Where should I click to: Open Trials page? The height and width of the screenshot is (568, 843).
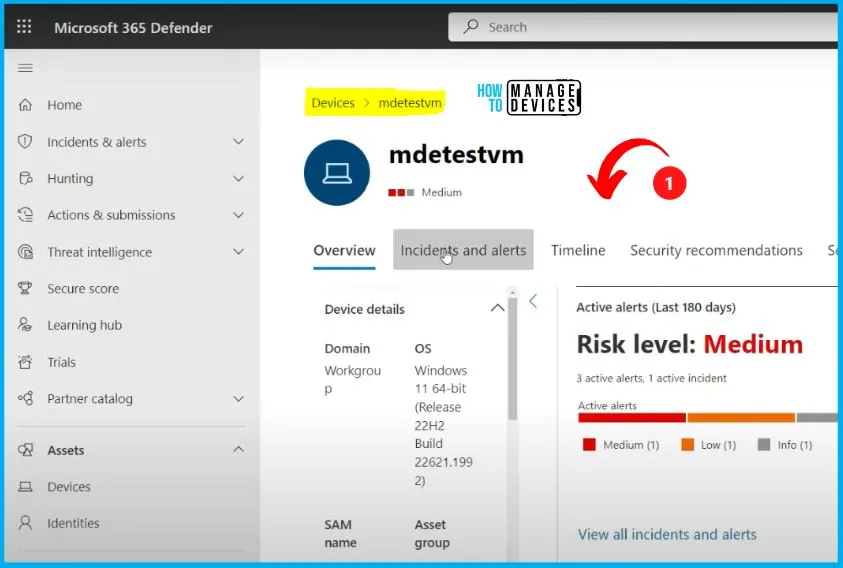(61, 362)
